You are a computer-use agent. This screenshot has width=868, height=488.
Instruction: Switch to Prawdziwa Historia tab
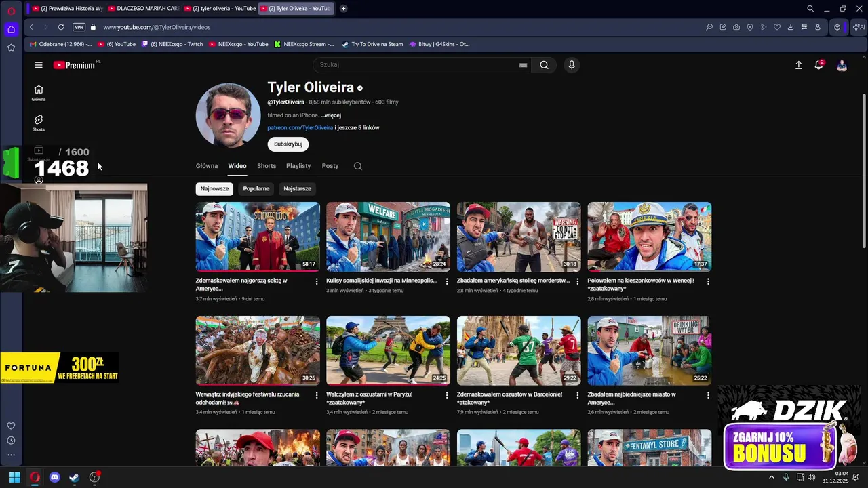click(66, 9)
